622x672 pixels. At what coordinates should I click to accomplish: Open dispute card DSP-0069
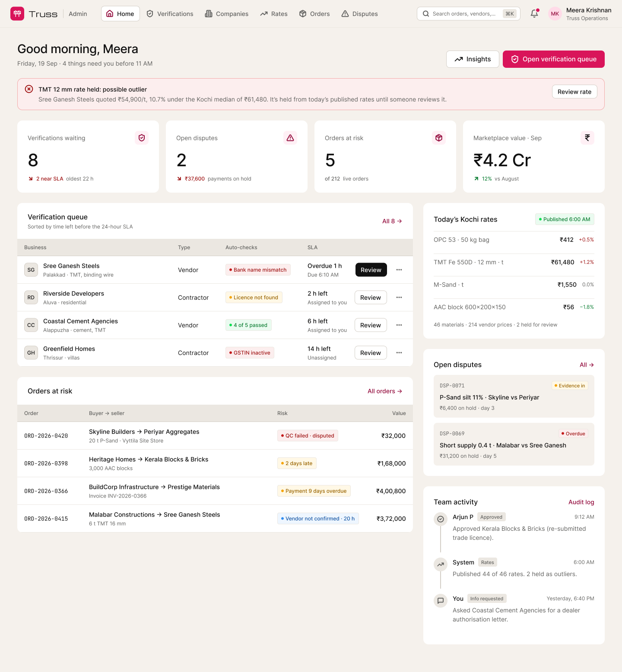pos(514,444)
